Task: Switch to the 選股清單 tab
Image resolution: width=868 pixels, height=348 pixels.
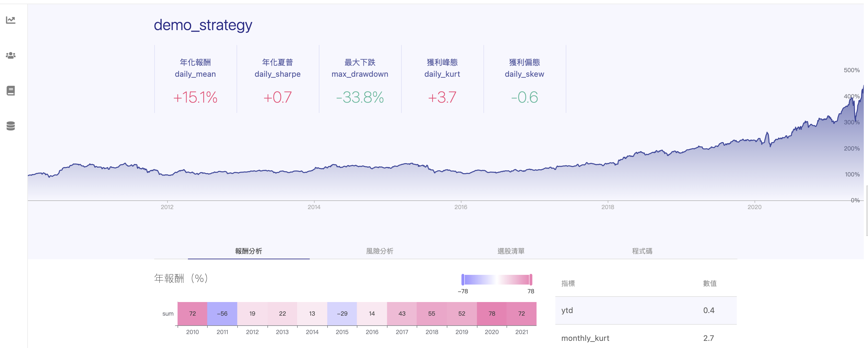Action: click(x=511, y=251)
